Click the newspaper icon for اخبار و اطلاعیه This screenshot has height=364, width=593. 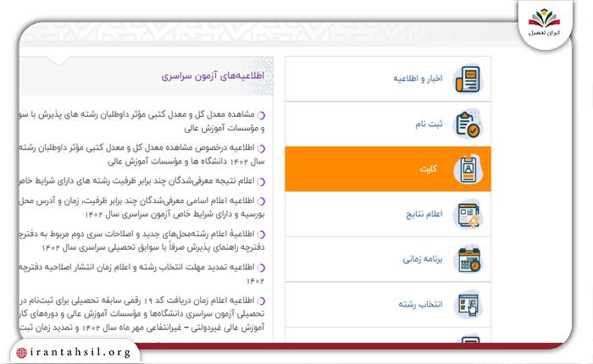tap(468, 79)
